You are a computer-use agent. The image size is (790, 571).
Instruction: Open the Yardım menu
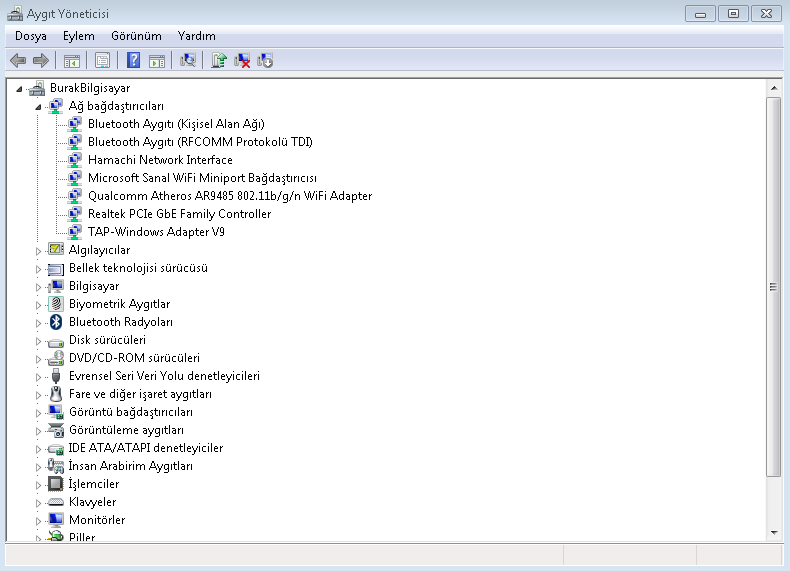196,36
